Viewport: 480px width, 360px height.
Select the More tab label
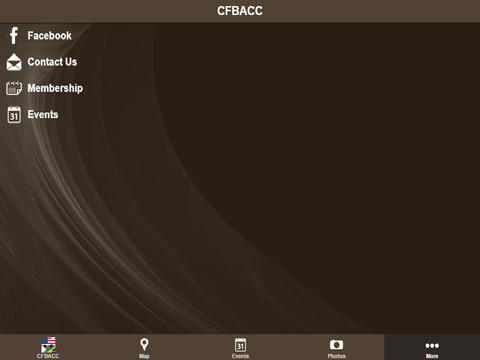(x=432, y=356)
